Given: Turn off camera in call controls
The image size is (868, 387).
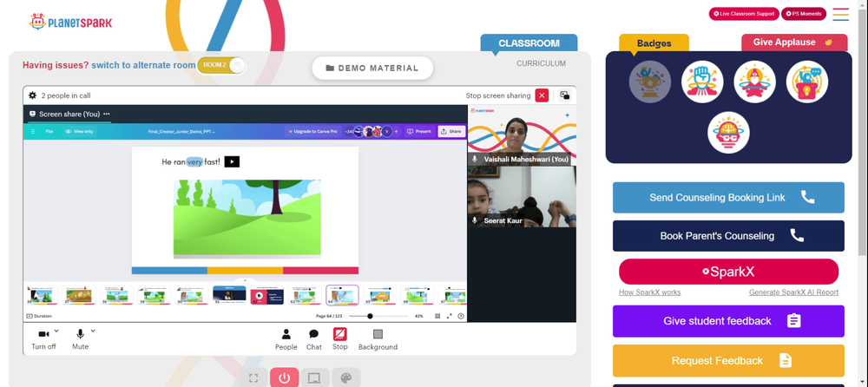Looking at the screenshot, I should point(43,338).
